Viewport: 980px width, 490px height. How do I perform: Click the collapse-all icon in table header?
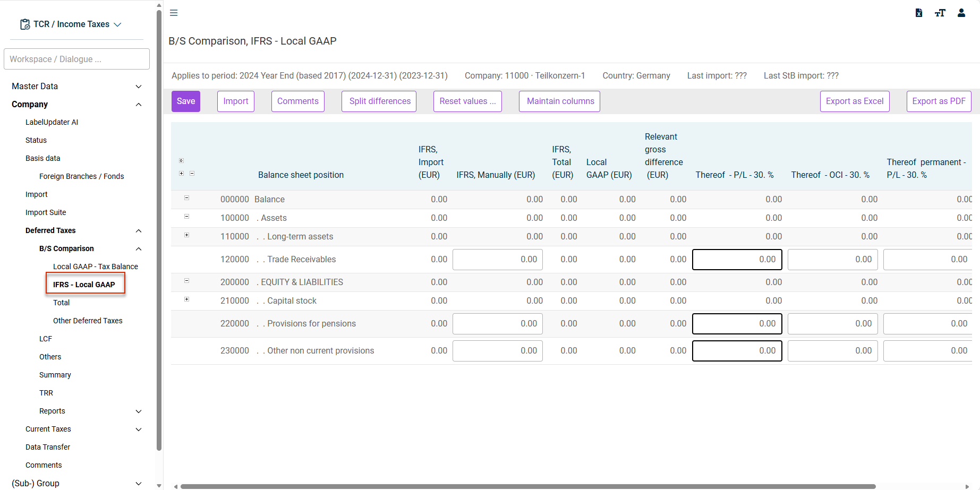(192, 173)
